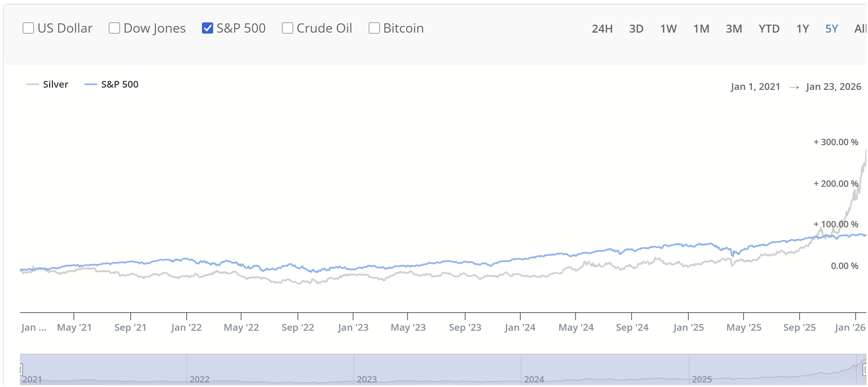Enable the US Dollar comparison checkbox
Screen dimensions: 868x387
(x=28, y=28)
